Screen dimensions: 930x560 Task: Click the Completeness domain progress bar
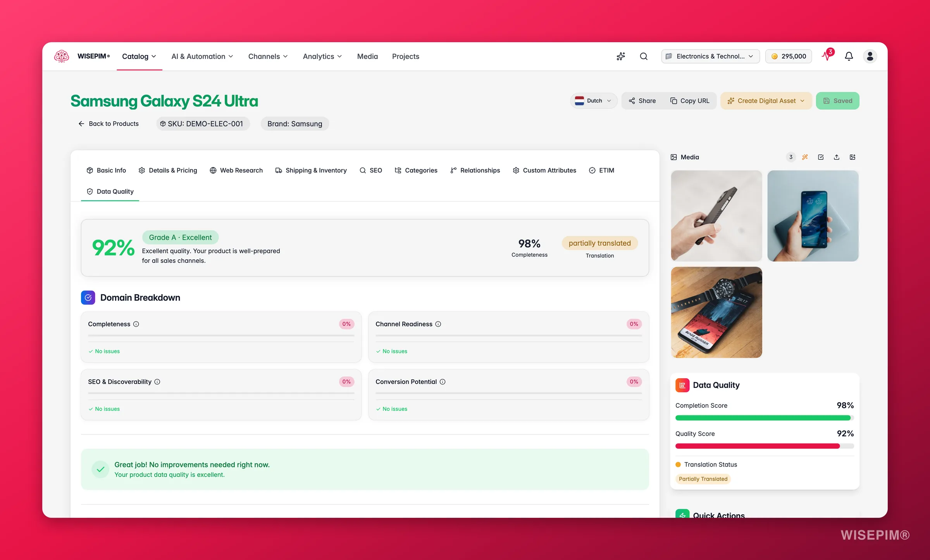pyautogui.click(x=221, y=336)
